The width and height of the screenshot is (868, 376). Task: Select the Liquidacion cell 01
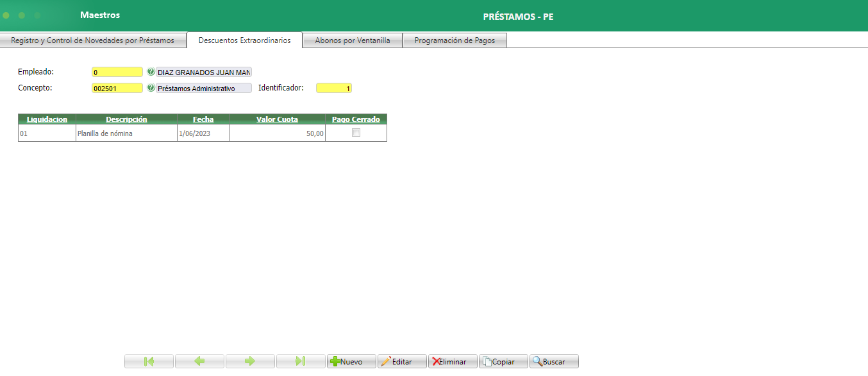[47, 133]
